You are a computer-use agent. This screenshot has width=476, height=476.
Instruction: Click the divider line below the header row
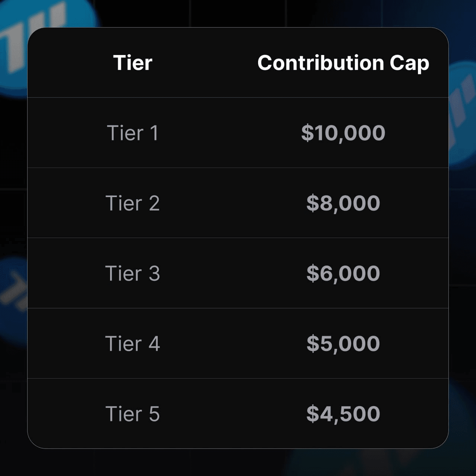click(x=238, y=97)
